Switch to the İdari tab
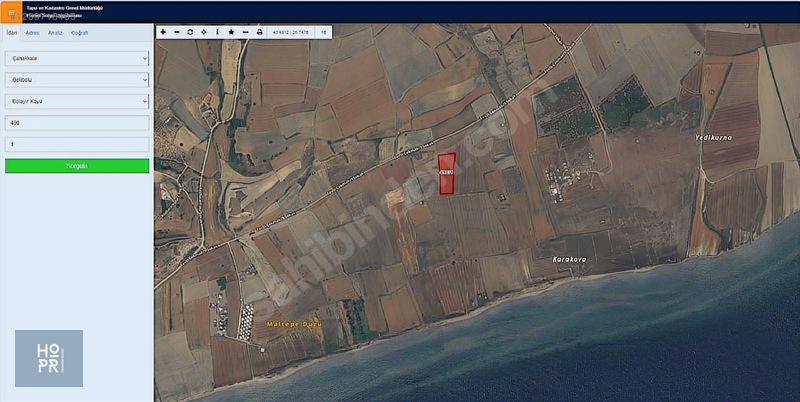This screenshot has height=402, width=800. point(11,33)
